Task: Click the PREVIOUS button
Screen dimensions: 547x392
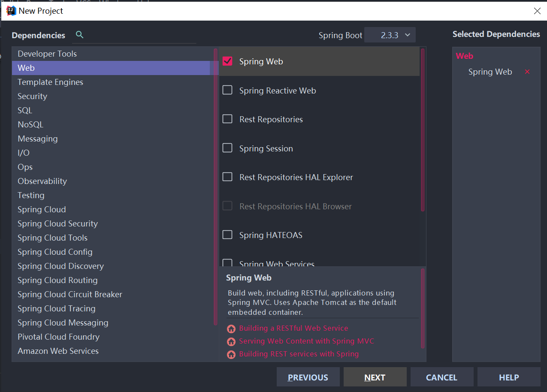Action: click(308, 377)
